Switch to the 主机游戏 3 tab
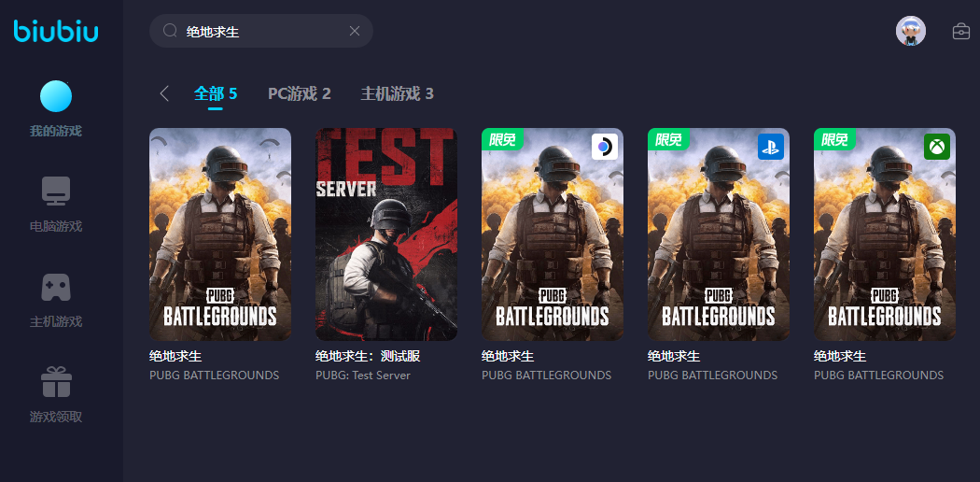The image size is (980, 482). (x=397, y=93)
